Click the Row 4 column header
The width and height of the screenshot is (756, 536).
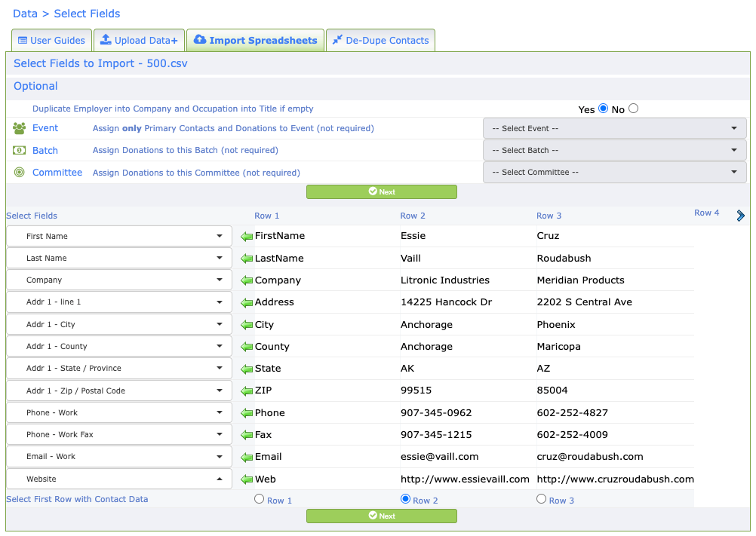706,213
